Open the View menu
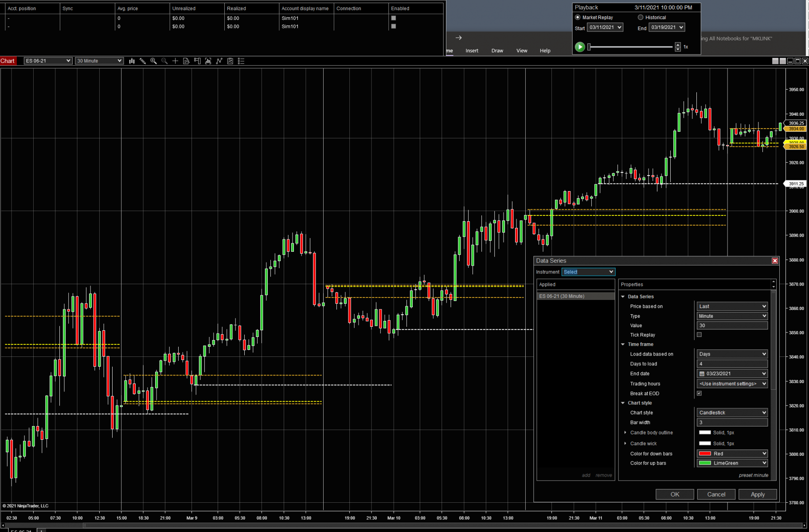 (x=522, y=51)
